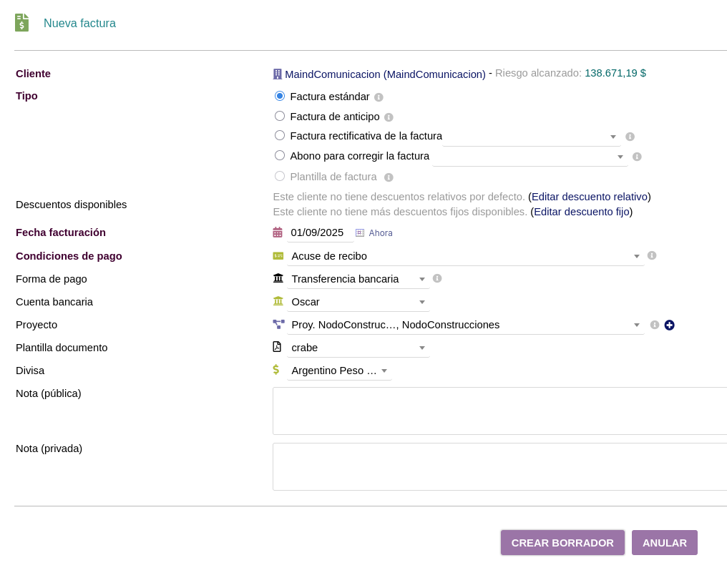Select the Factura estándar radio button

tap(280, 96)
